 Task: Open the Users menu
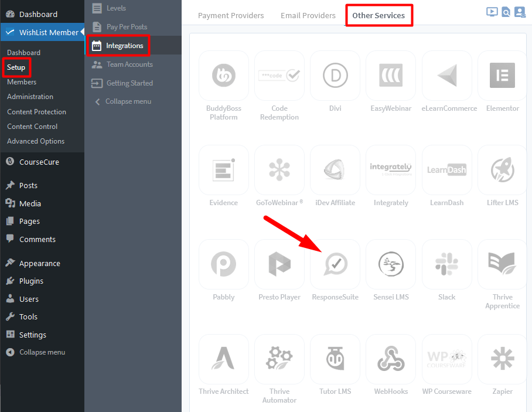(x=42, y=299)
